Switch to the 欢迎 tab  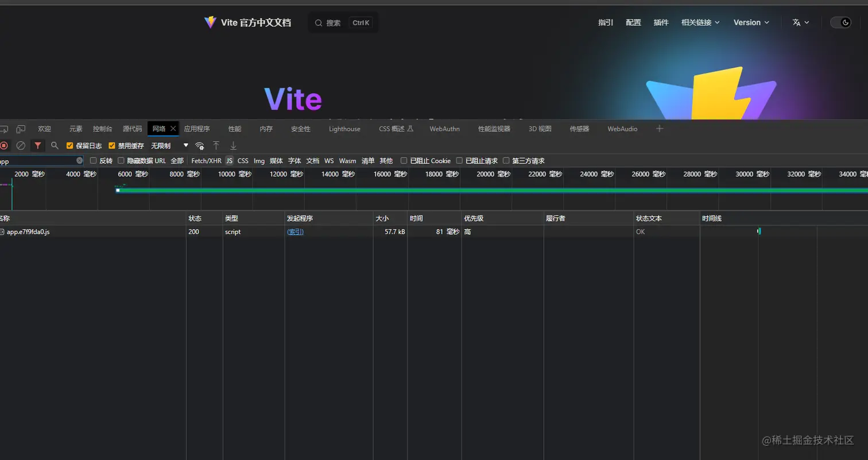[44, 129]
